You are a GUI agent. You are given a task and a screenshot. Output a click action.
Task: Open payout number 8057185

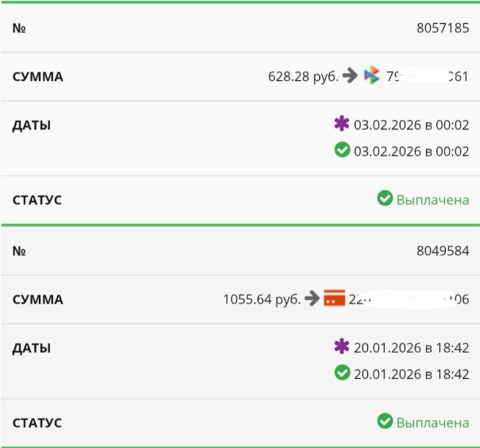tap(443, 27)
